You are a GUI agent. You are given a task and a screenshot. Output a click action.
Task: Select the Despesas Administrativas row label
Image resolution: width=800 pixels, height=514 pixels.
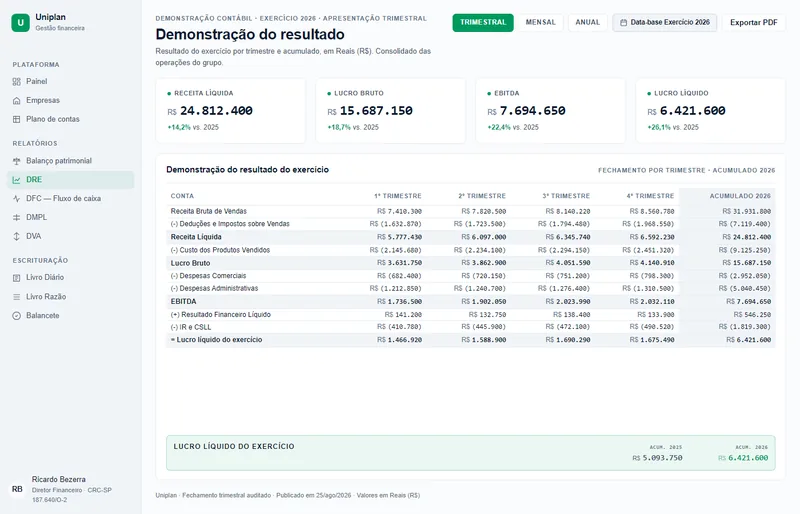click(214, 288)
